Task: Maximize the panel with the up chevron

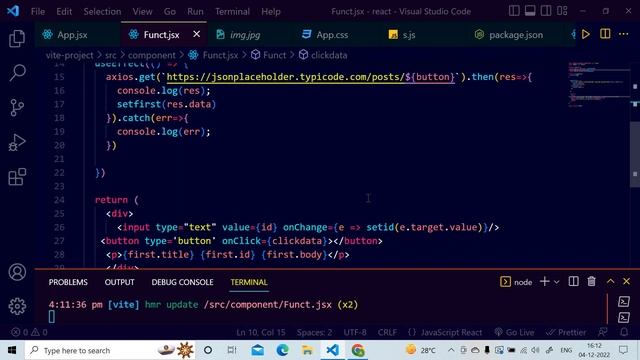Action: pos(610,282)
